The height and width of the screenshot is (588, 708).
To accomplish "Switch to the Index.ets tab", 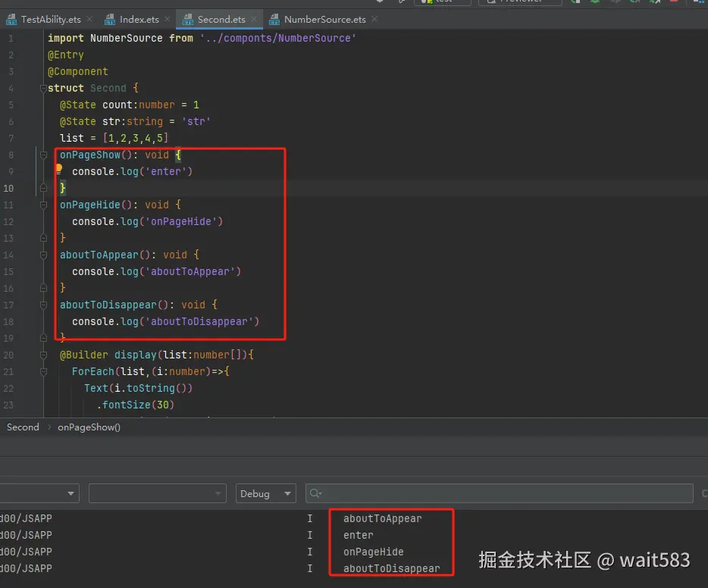I will (x=139, y=20).
